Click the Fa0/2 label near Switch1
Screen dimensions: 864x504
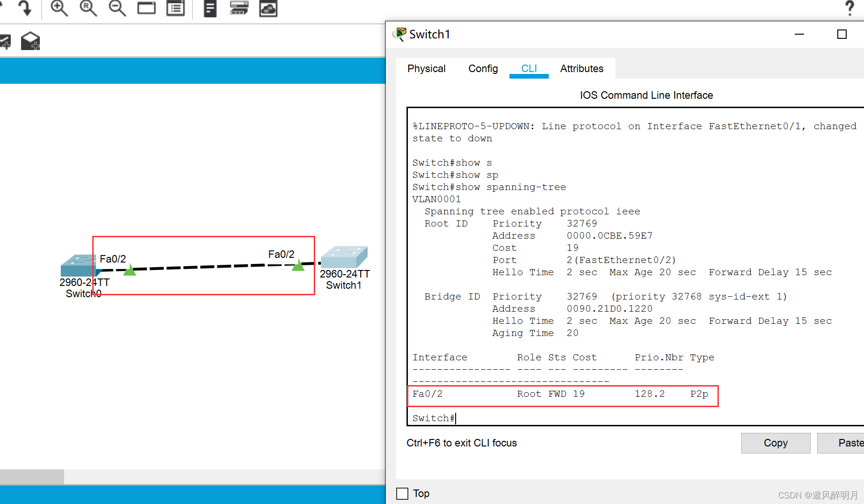281,254
